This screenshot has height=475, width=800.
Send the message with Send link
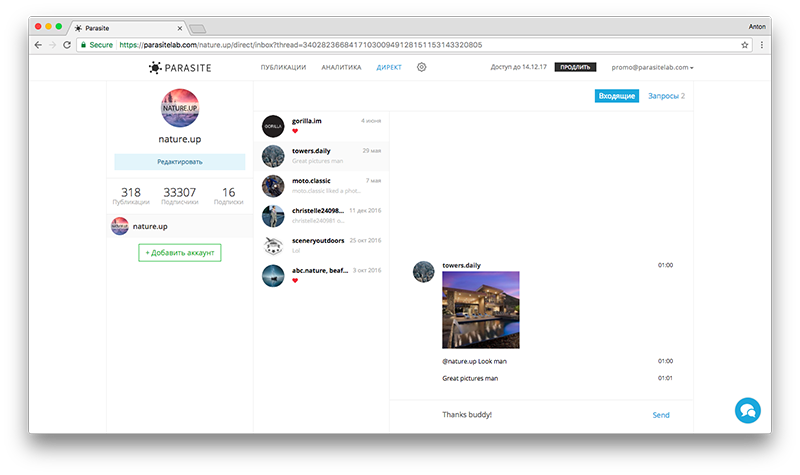coord(660,415)
